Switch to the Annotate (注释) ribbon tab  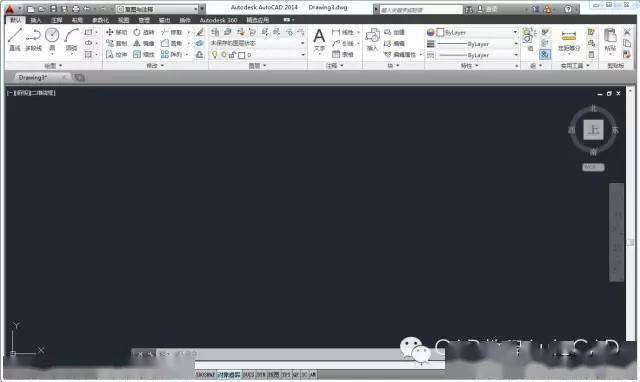click(x=56, y=20)
